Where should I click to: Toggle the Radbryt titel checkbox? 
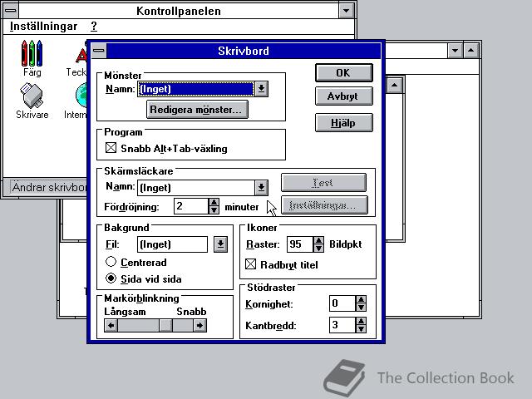click(x=250, y=264)
